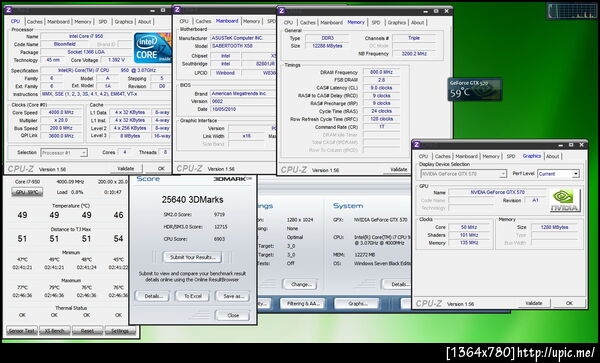Click OK in the CPU window
The width and height of the screenshot is (600, 363).
161,168
